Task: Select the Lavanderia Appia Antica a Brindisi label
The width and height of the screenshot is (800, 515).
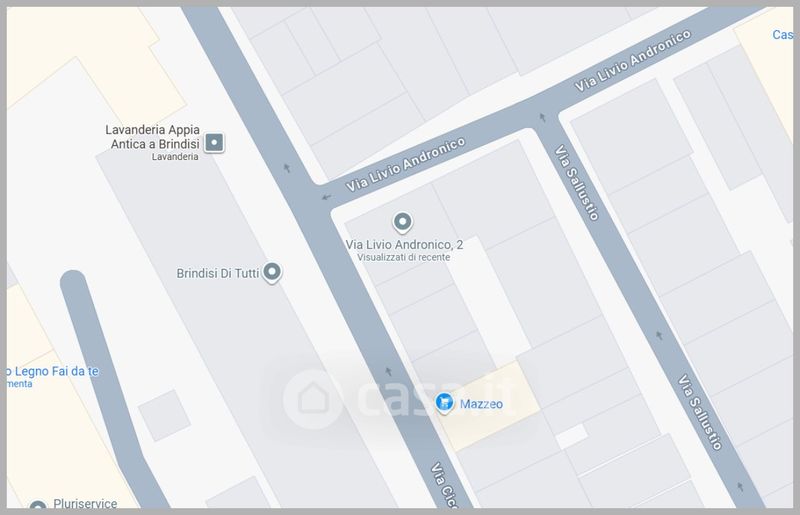Action: (153, 137)
